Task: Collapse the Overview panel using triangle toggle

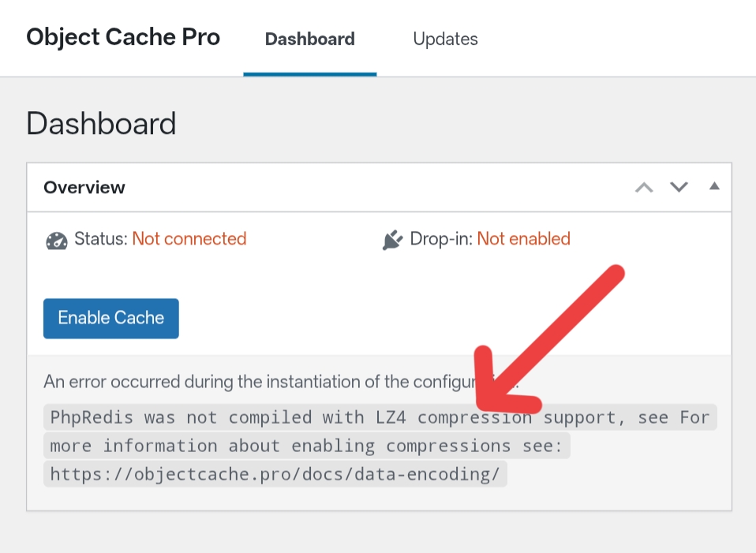Action: click(714, 186)
